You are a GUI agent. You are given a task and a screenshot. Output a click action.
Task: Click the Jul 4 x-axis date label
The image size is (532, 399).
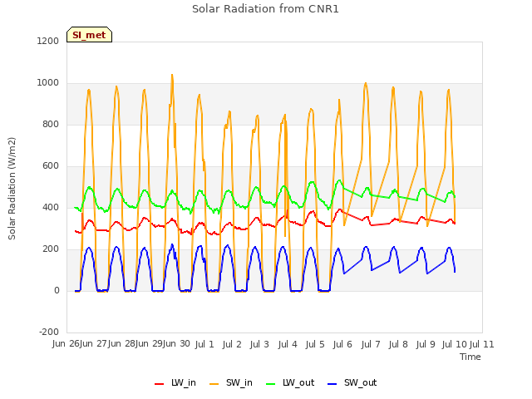[x=288, y=344]
